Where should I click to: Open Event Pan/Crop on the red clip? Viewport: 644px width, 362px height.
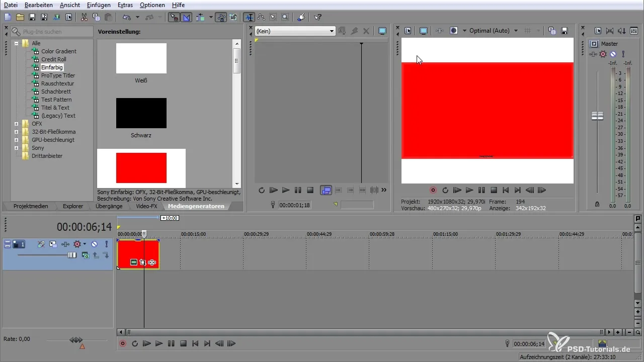143,262
